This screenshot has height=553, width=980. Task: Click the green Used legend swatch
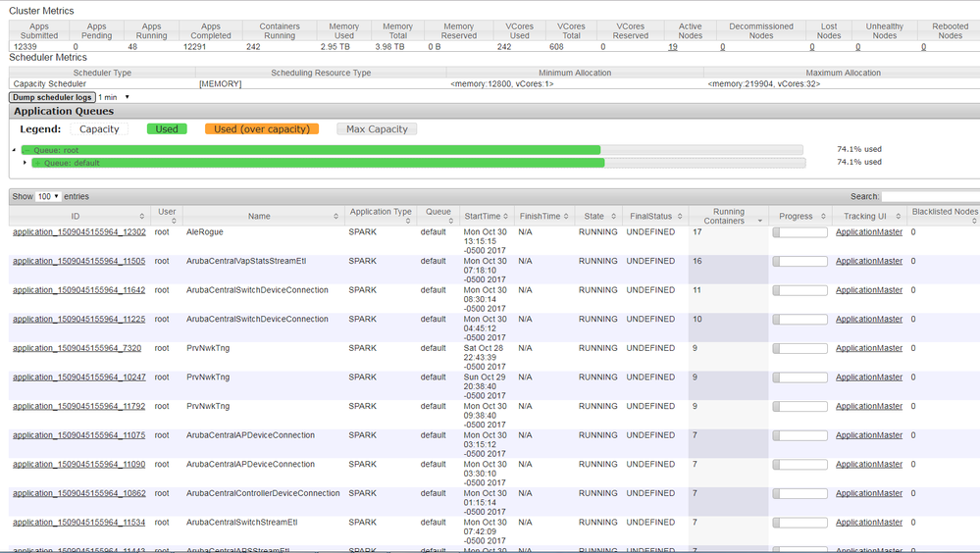coord(167,129)
